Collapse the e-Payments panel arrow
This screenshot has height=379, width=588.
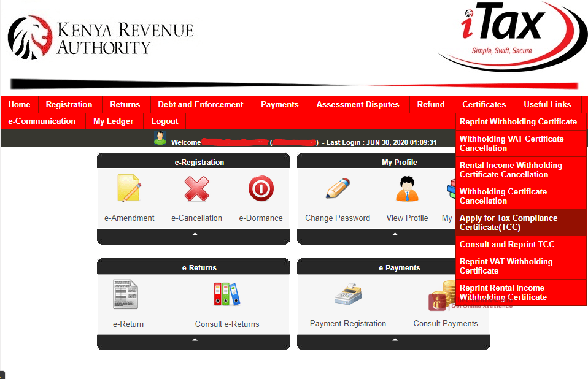pos(394,339)
